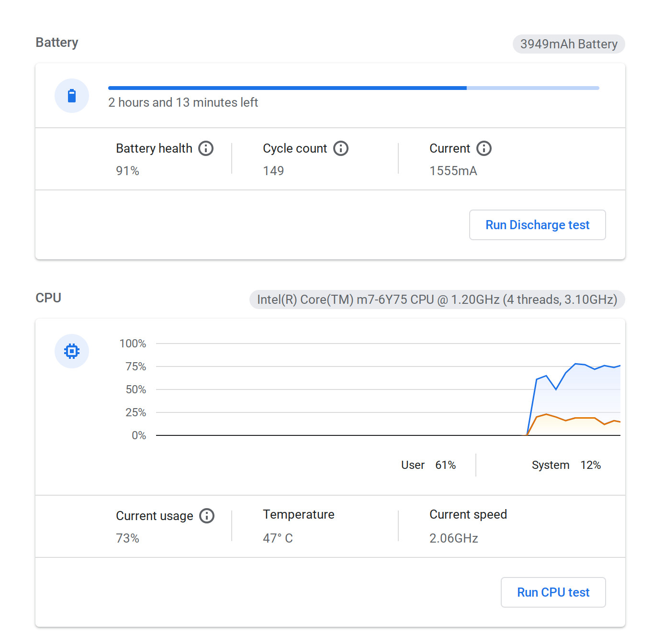The width and height of the screenshot is (653, 644).
Task: Open the Current usage info icon
Action: click(x=207, y=516)
